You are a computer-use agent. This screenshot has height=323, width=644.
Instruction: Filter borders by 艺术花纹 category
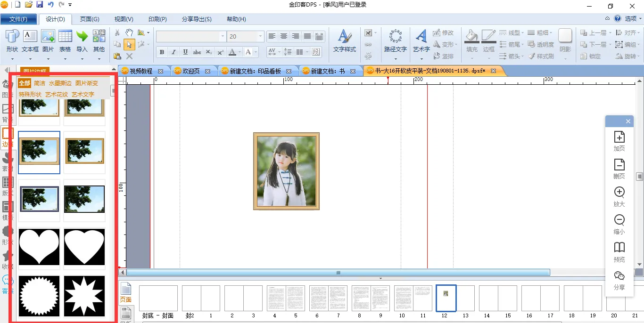click(x=57, y=95)
